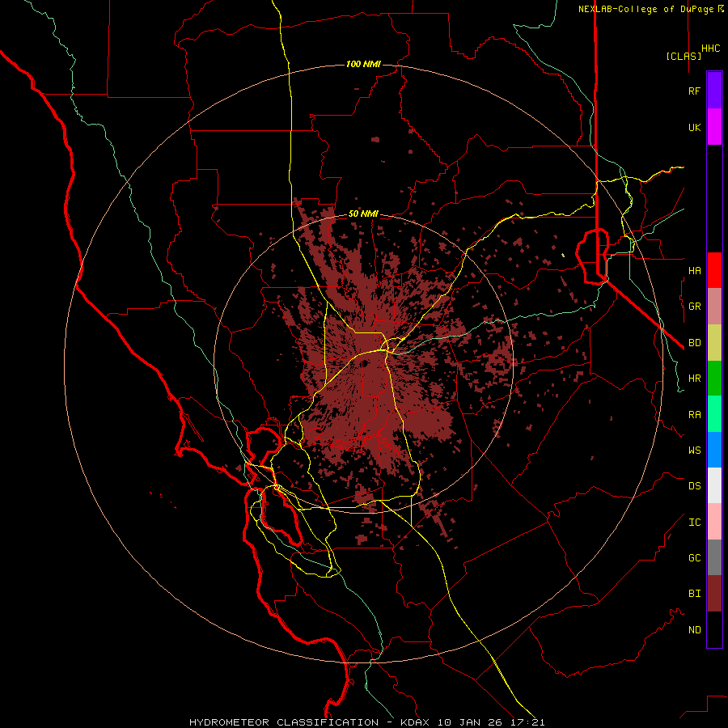Image resolution: width=728 pixels, height=728 pixels.
Task: Click the RA legend label
Action: (694, 415)
